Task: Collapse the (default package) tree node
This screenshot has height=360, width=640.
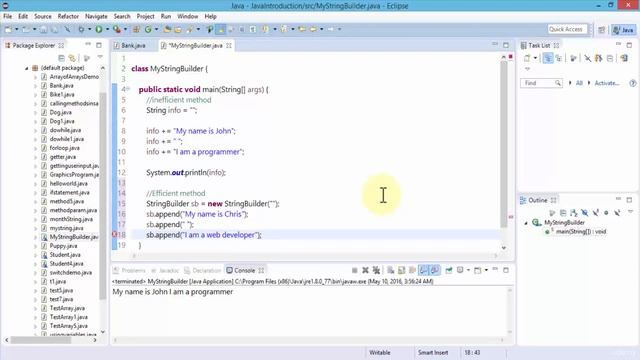Action: point(27,68)
